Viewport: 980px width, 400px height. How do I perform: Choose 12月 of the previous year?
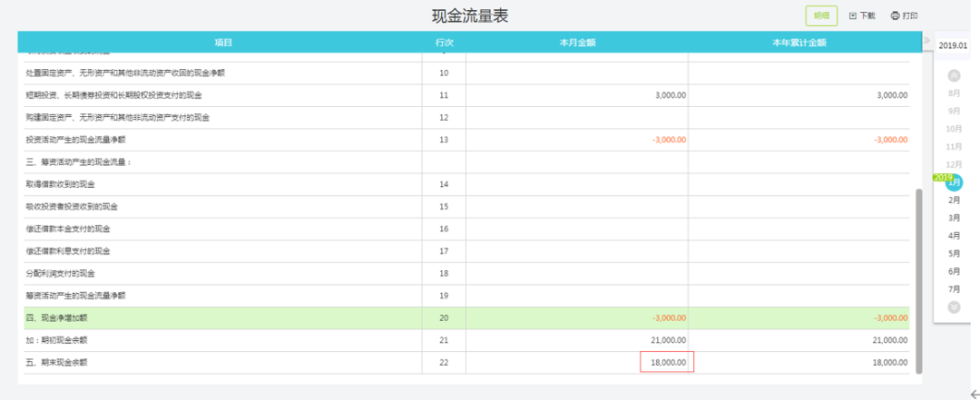tap(954, 164)
